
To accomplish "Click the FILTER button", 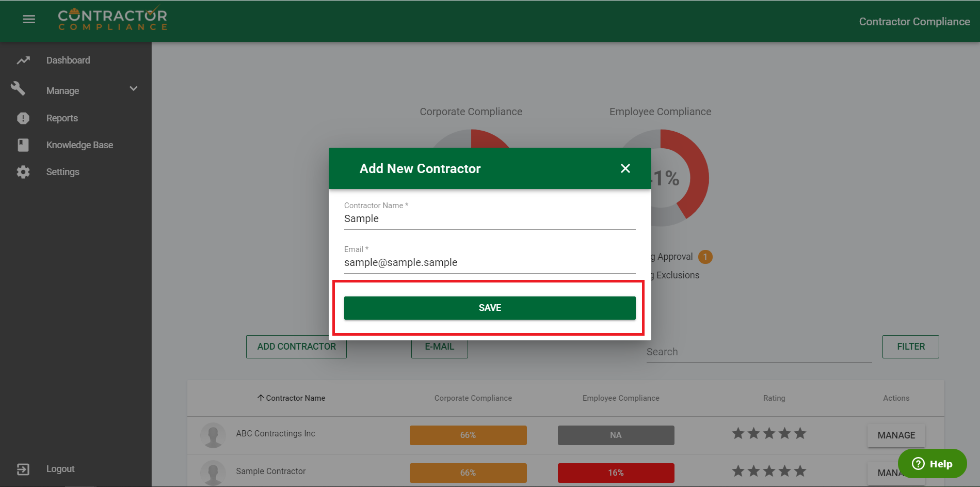I will pos(910,347).
